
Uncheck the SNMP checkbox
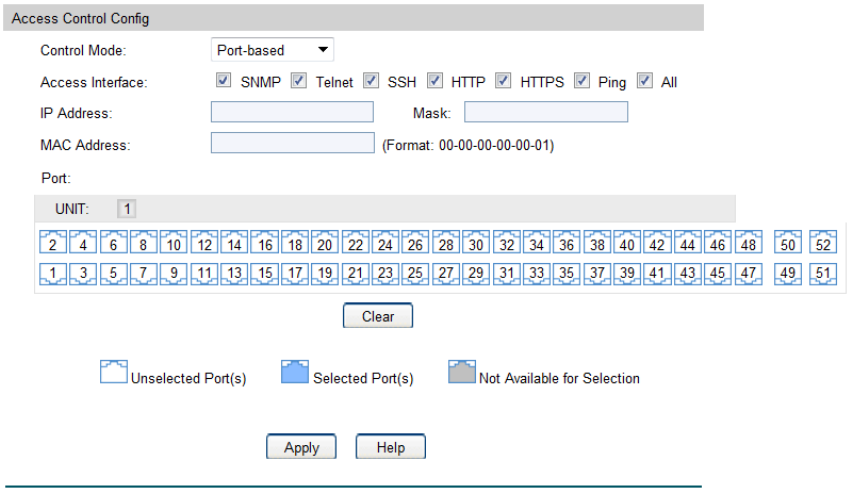(x=221, y=81)
